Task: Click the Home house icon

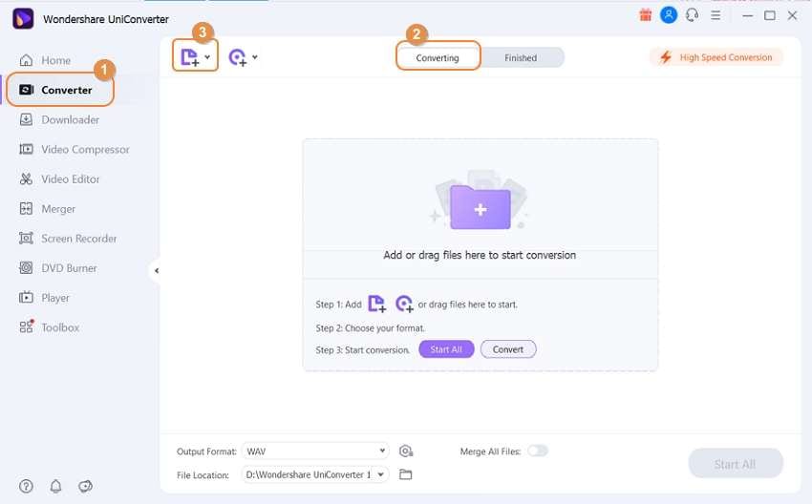Action: [x=26, y=60]
